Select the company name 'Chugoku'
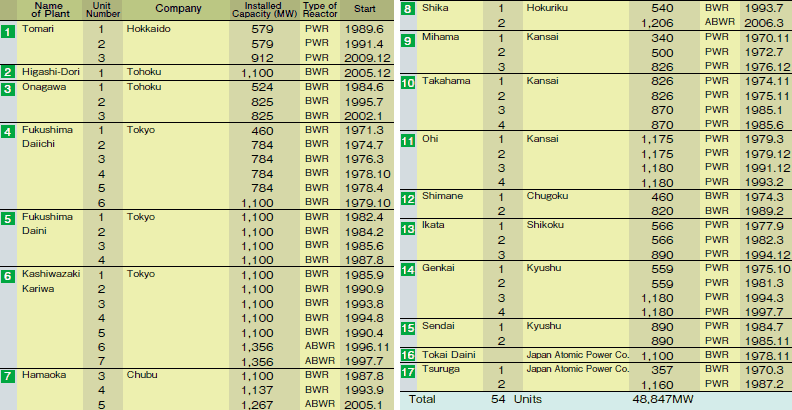Image resolution: width=792 pixels, height=410 pixels. (548, 196)
